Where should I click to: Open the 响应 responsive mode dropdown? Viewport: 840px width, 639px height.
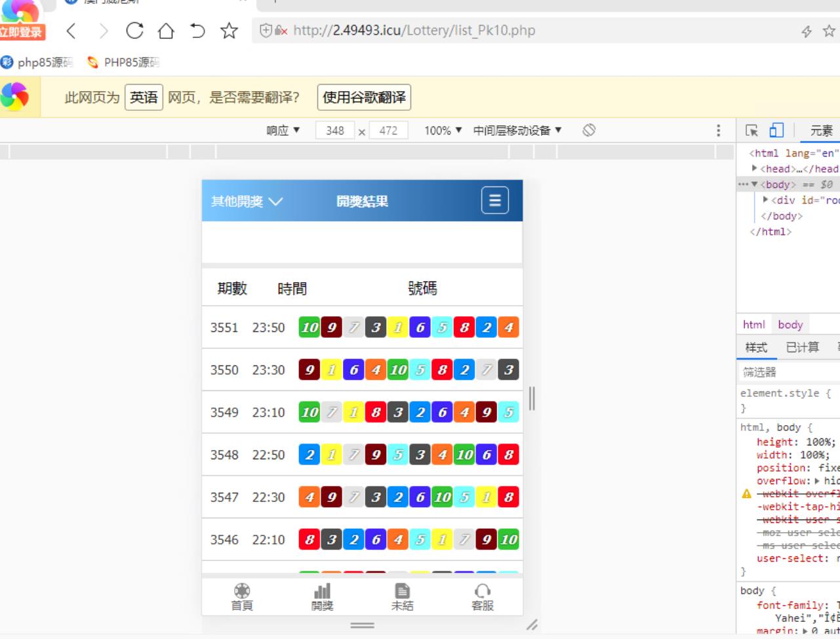click(x=283, y=131)
